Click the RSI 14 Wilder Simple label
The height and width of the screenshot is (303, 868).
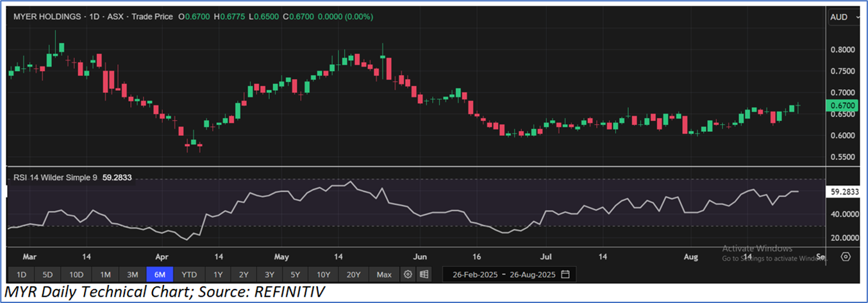(55, 177)
